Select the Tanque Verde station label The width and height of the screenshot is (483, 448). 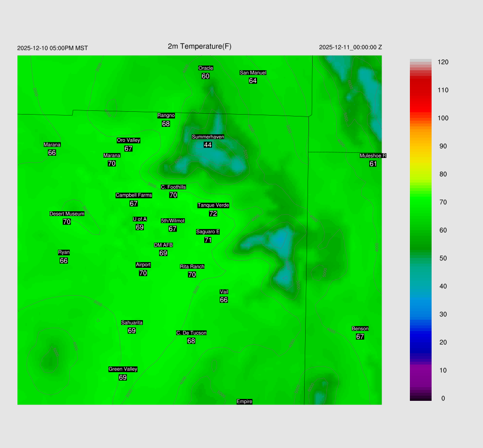[213, 205]
